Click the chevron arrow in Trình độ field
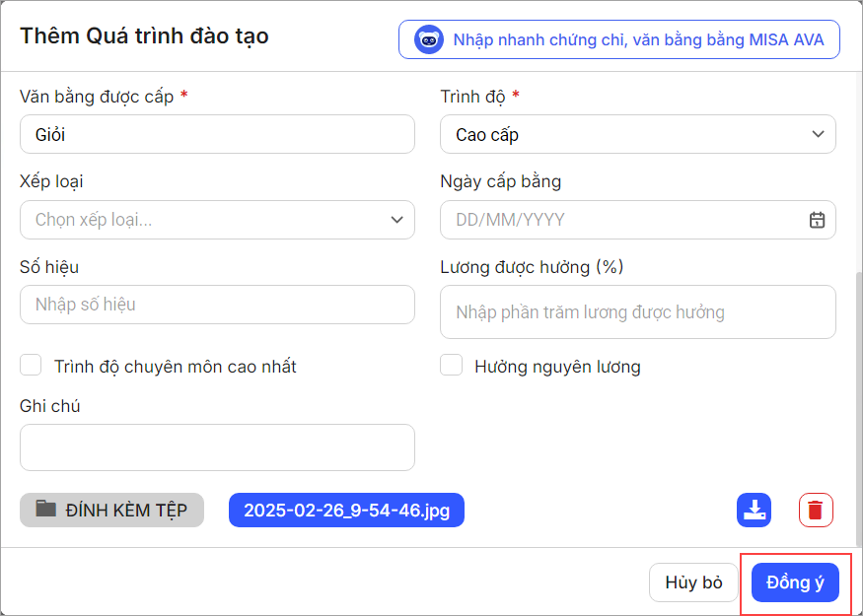The height and width of the screenshot is (616, 863). (x=817, y=134)
